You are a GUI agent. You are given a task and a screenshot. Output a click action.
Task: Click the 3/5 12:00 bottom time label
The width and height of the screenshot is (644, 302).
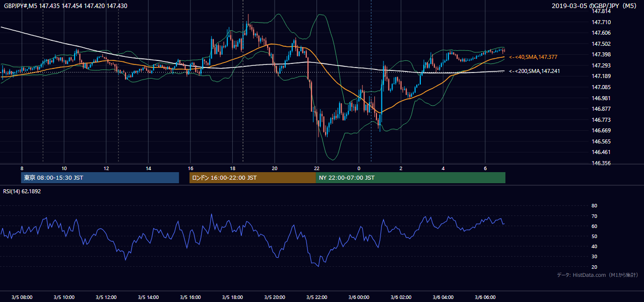106,297
